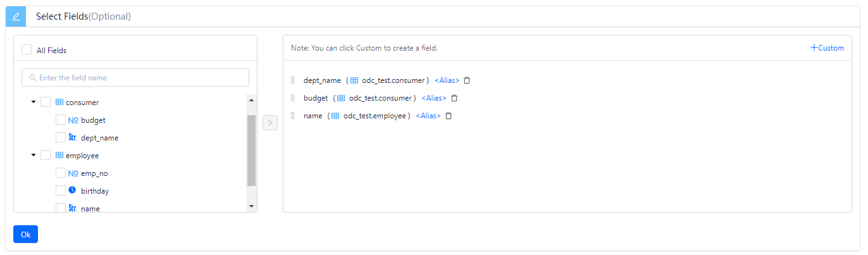
Task: Click the arrow button to move fields right
Action: pos(270,123)
